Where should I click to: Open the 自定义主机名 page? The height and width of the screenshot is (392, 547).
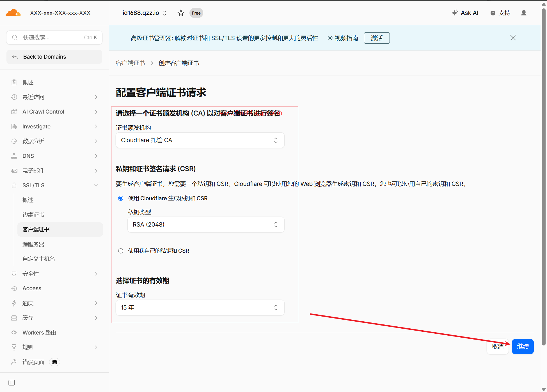coord(60,259)
